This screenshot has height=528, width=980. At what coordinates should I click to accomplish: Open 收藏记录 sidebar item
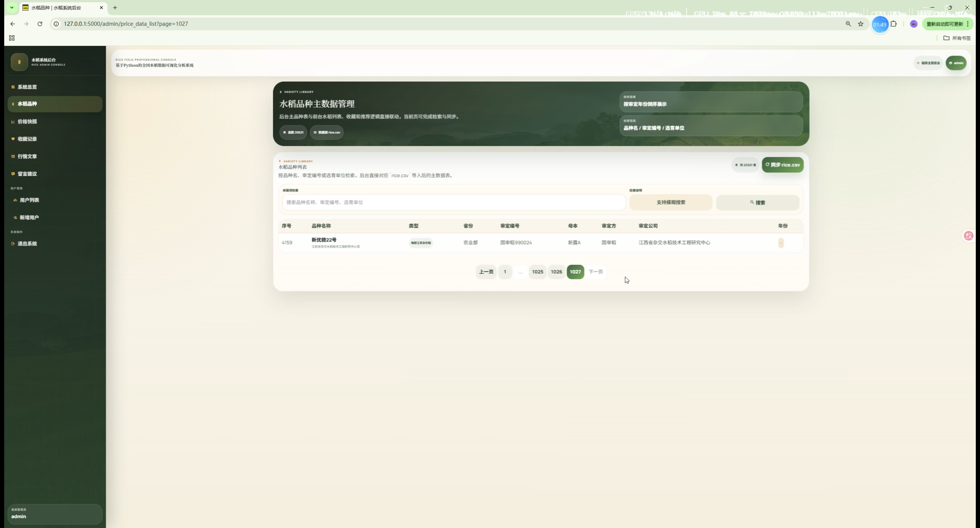pyautogui.click(x=27, y=139)
